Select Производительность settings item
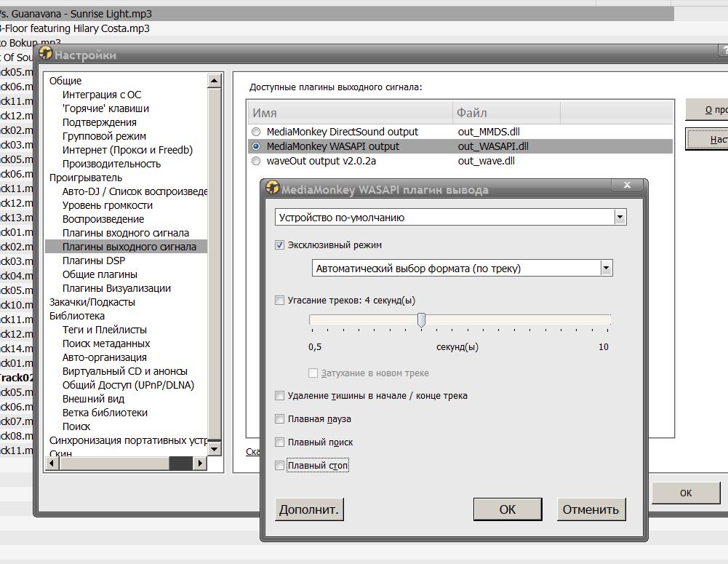Image resolution: width=728 pixels, height=564 pixels. point(111,164)
